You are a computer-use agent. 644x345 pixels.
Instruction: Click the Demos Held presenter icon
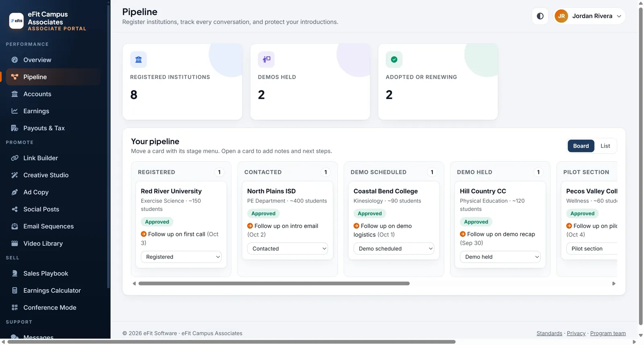(x=266, y=60)
